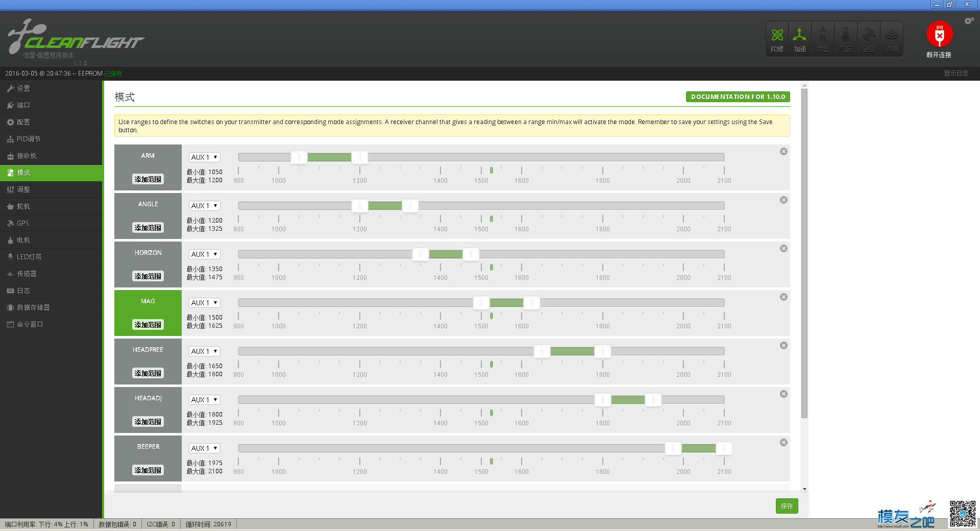Remove the BEEPER mode range
The width and height of the screenshot is (980, 531).
point(783,443)
